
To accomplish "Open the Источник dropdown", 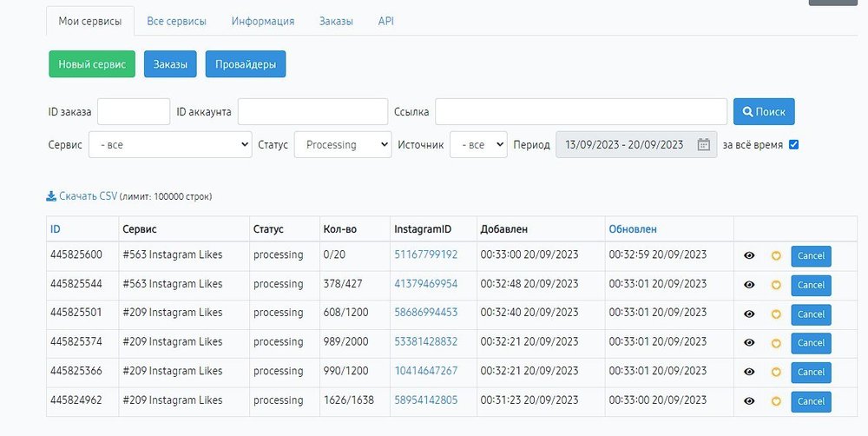I will tap(478, 144).
